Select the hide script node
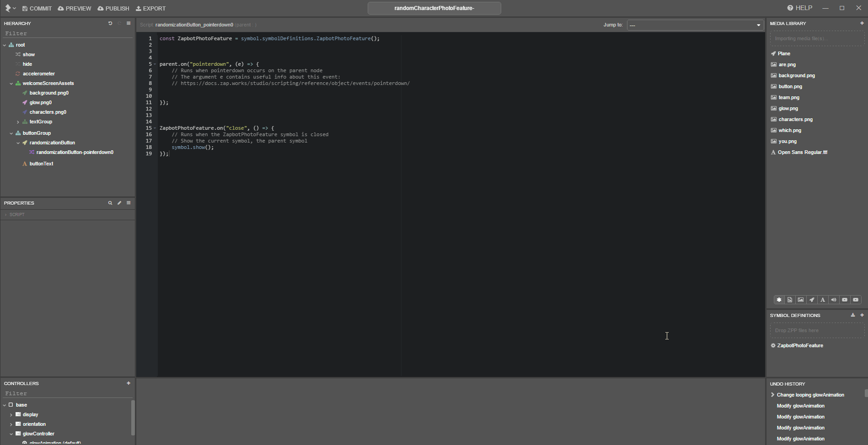 (x=27, y=64)
